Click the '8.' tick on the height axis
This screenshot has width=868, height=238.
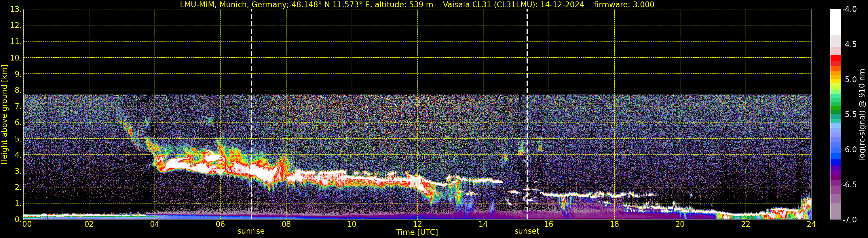18,90
